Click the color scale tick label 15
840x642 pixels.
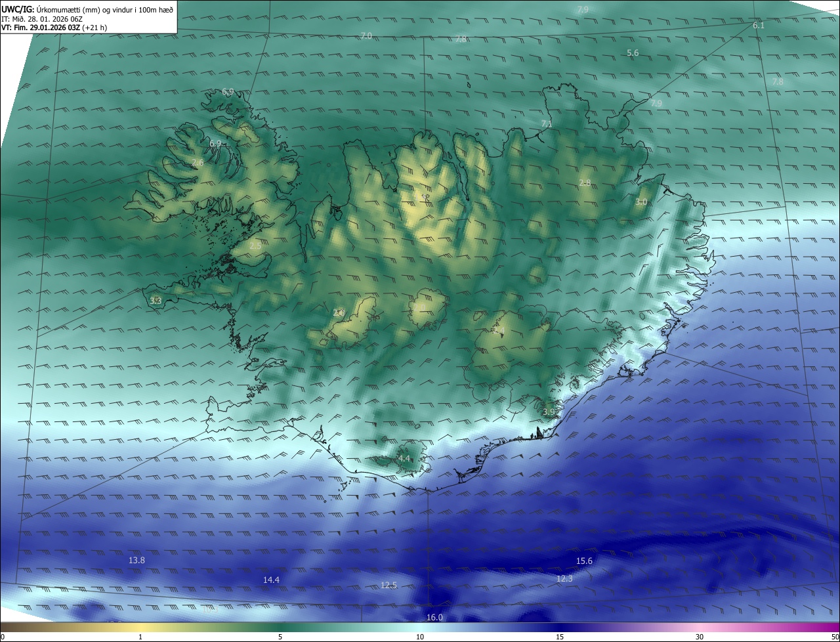click(x=560, y=637)
